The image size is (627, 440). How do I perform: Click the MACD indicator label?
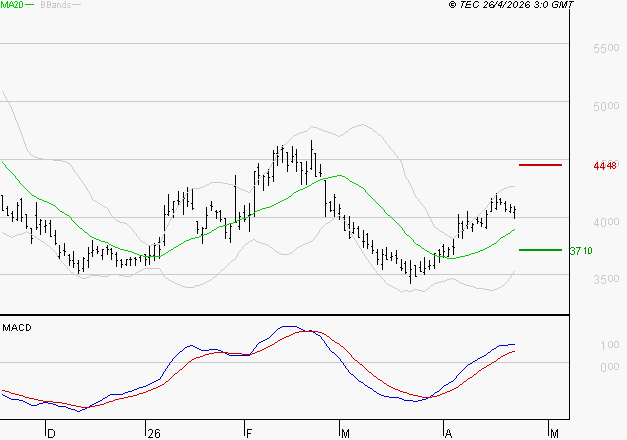[17, 328]
